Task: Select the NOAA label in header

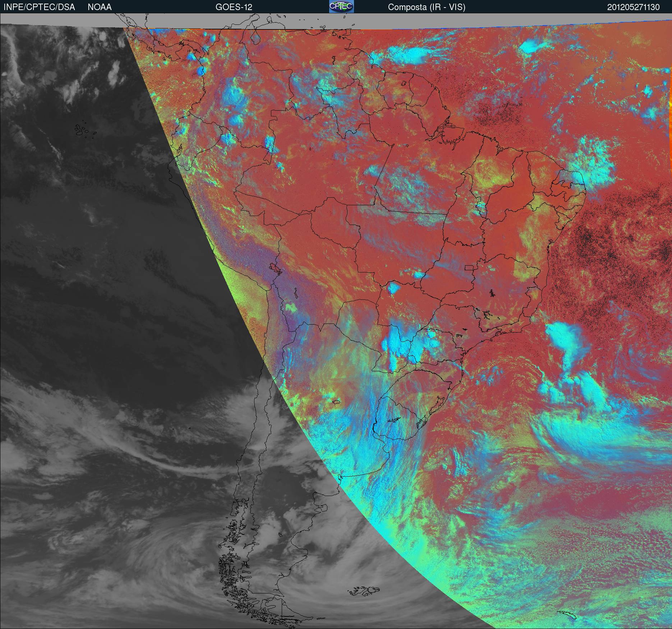Action: [100, 7]
